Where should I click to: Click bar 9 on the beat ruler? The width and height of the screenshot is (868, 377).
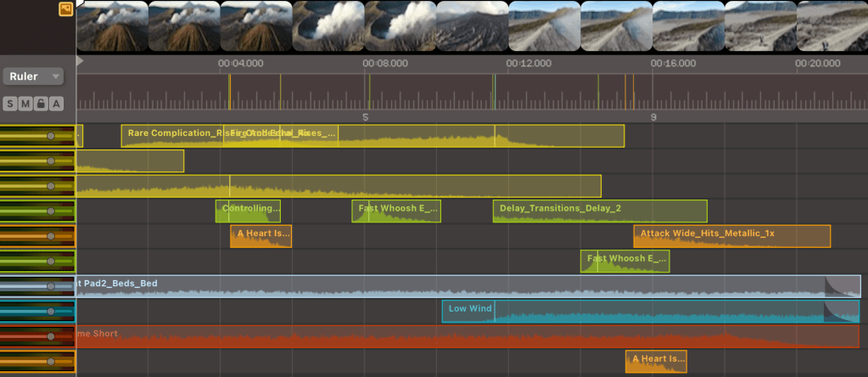coord(652,117)
